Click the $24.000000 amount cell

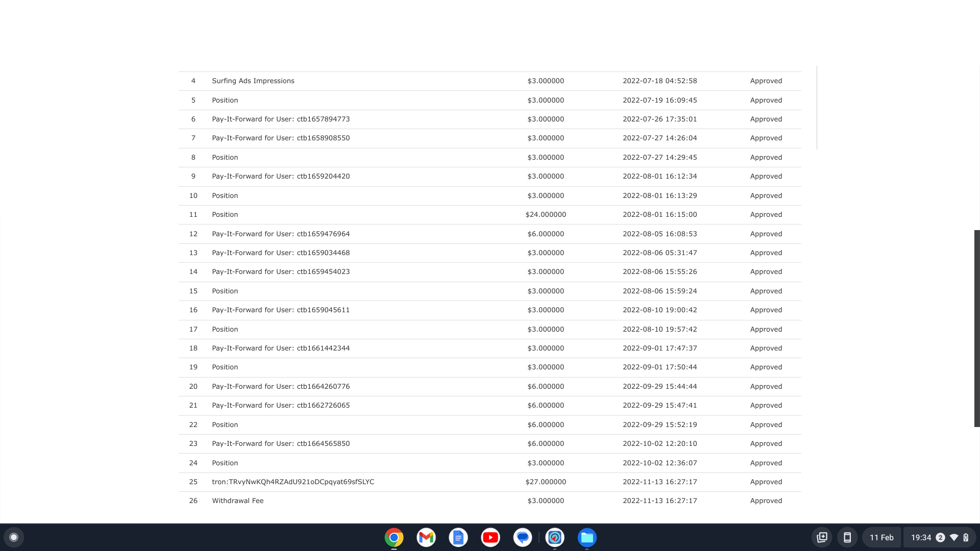point(546,214)
